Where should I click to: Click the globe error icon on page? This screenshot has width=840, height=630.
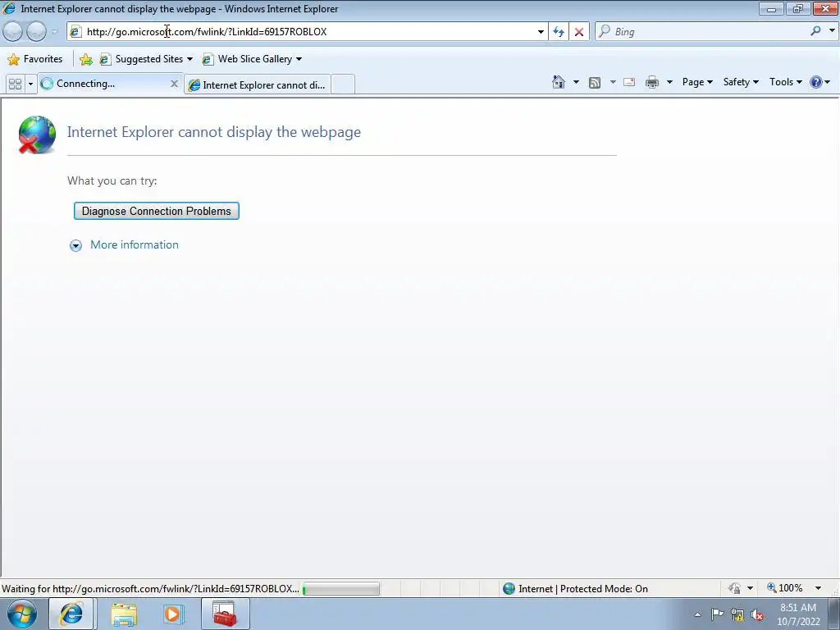pos(36,135)
